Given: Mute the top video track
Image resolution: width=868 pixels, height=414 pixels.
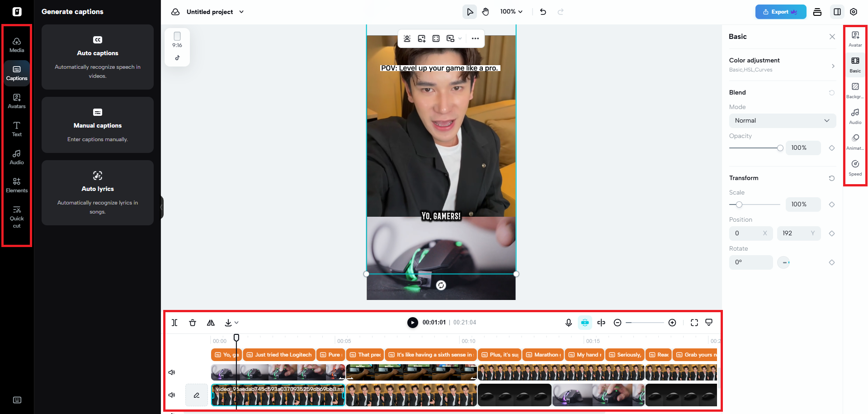Looking at the screenshot, I should coord(172,372).
